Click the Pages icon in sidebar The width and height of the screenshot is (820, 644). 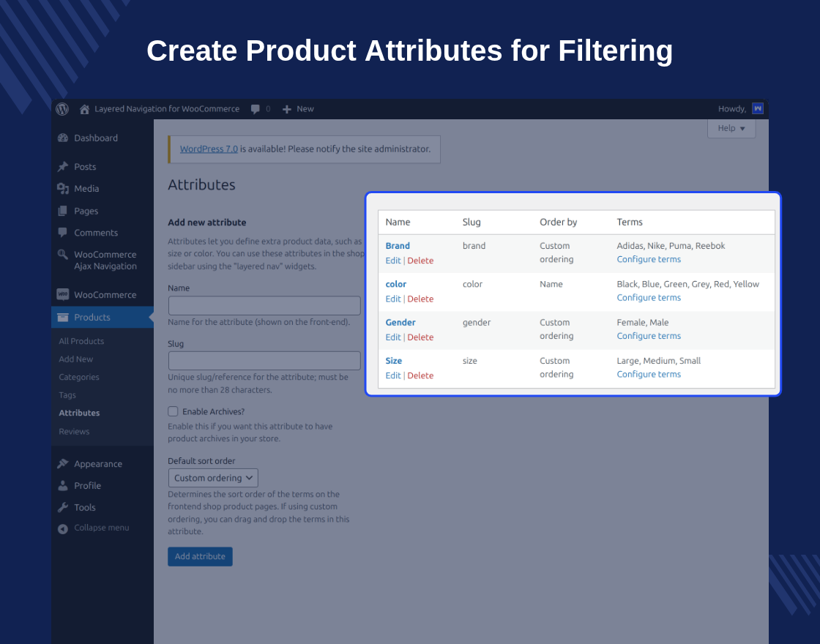[x=63, y=211]
